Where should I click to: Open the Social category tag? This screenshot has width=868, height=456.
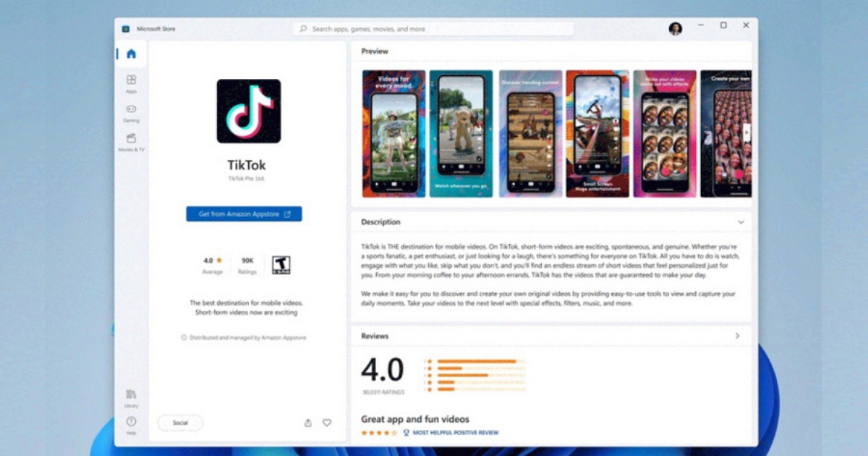pos(180,423)
